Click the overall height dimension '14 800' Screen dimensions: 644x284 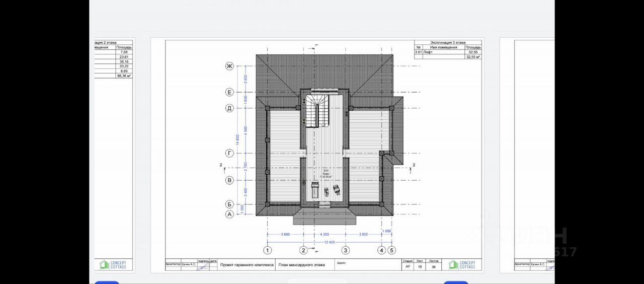238,139
